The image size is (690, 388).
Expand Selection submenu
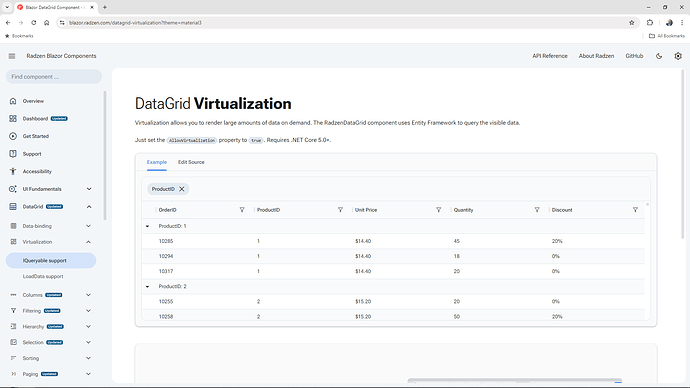pyautogui.click(x=88, y=342)
